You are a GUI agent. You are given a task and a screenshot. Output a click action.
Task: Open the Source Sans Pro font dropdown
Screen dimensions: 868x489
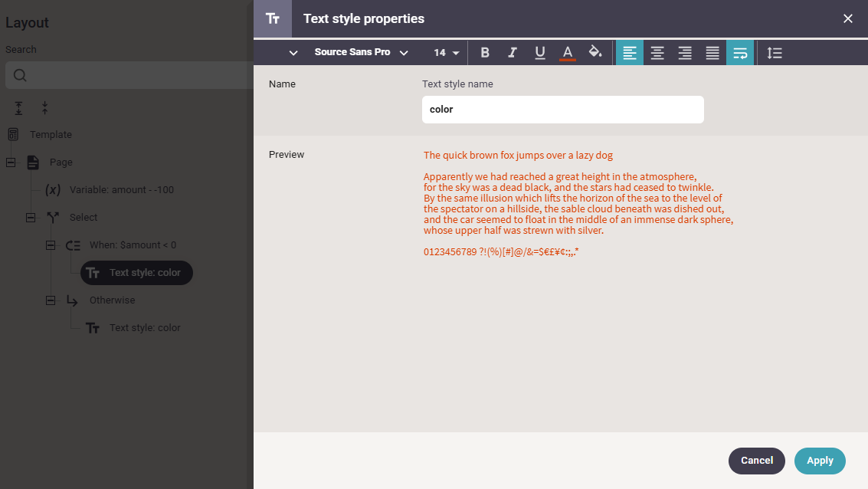point(361,53)
